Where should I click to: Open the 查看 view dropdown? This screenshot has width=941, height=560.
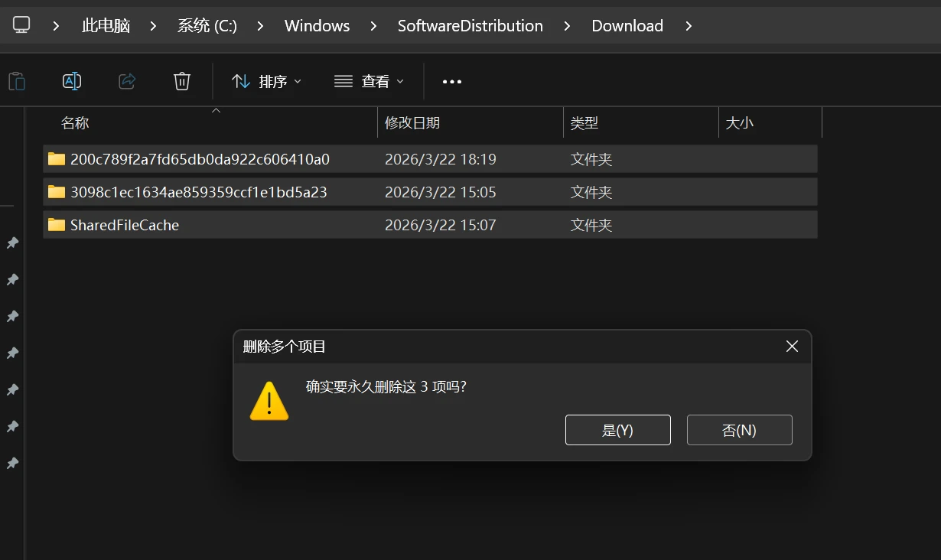(369, 81)
